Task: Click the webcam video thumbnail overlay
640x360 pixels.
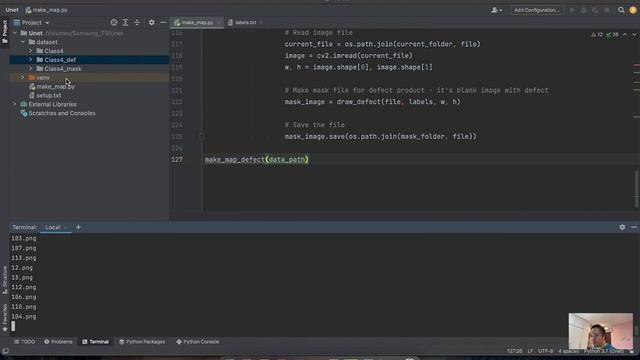Action: 601,331
